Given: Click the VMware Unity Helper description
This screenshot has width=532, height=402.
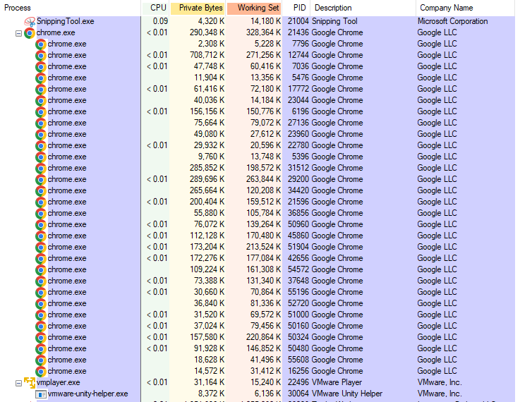Looking at the screenshot, I should pyautogui.click(x=346, y=394).
